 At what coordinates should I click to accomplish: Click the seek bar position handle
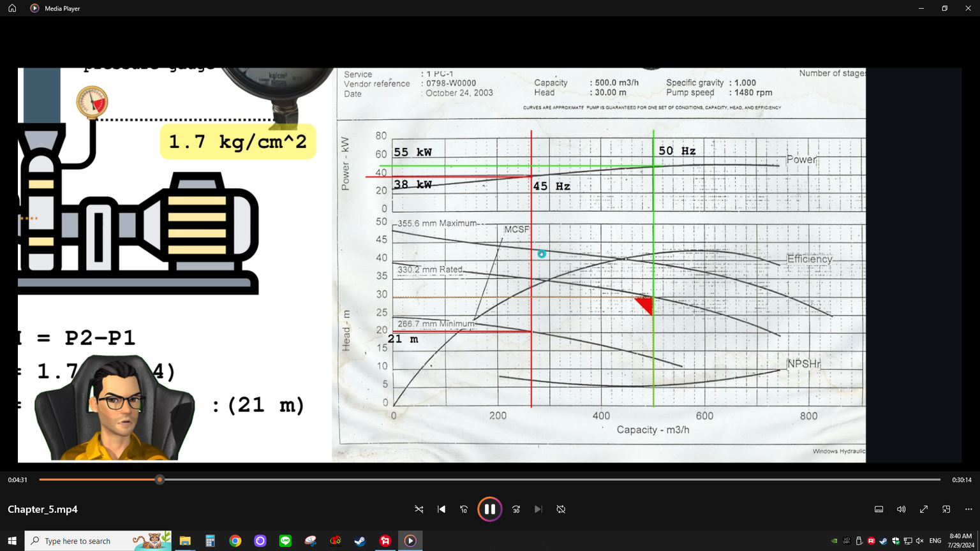coord(160,480)
